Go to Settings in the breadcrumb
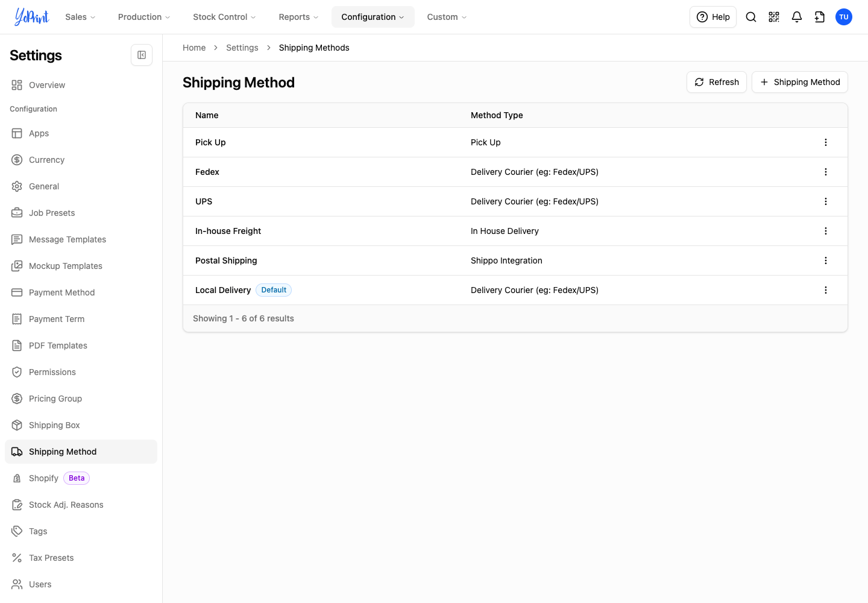Image resolution: width=868 pixels, height=603 pixels. (x=242, y=48)
